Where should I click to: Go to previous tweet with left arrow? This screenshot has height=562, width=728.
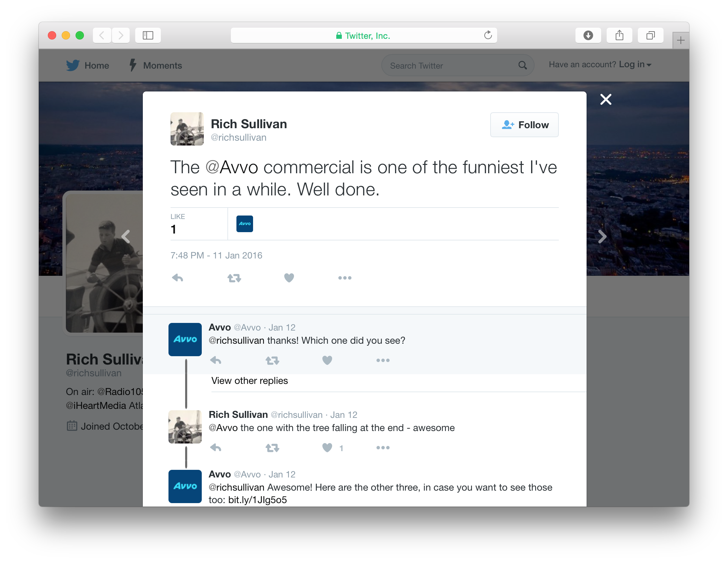pos(126,237)
